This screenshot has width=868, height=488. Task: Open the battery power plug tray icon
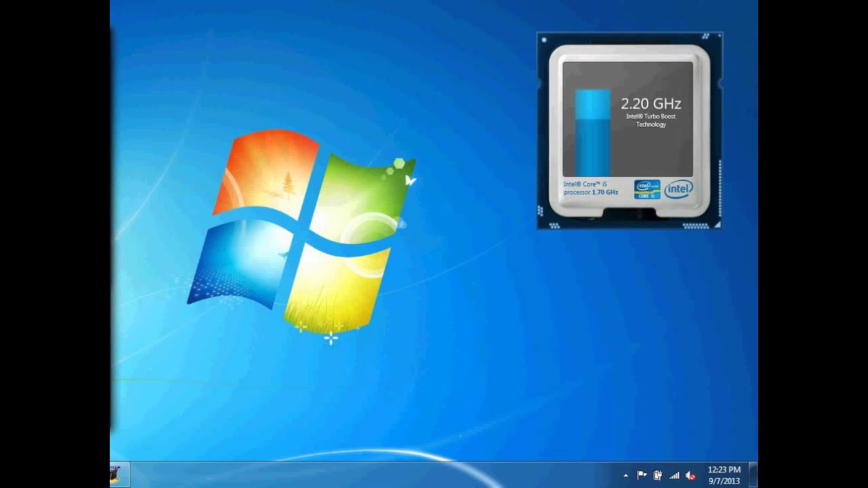[x=658, y=475]
